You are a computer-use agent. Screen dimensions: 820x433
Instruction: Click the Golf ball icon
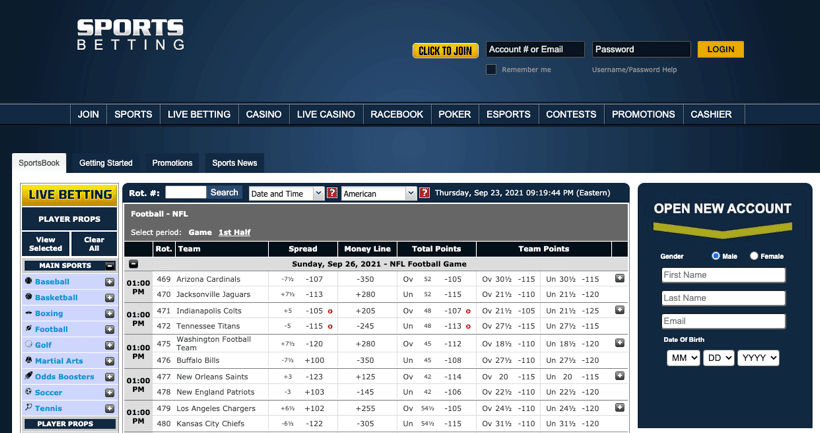click(29, 344)
